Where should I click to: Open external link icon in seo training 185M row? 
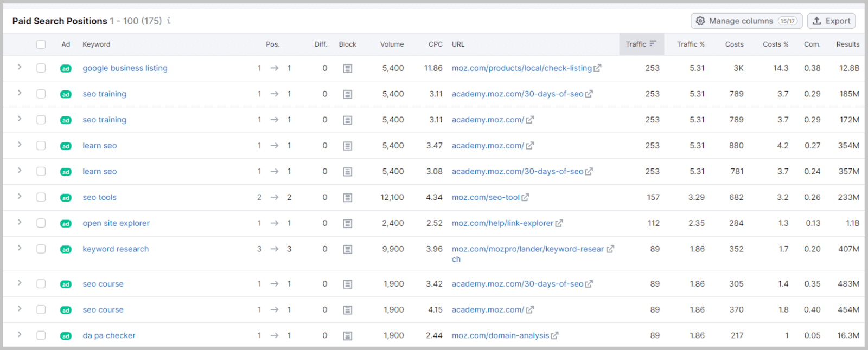pos(589,94)
